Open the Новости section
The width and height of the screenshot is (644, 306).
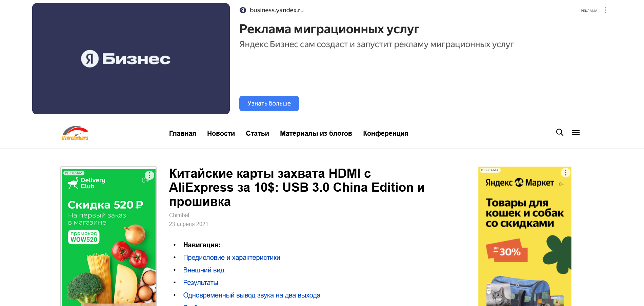[x=221, y=133]
